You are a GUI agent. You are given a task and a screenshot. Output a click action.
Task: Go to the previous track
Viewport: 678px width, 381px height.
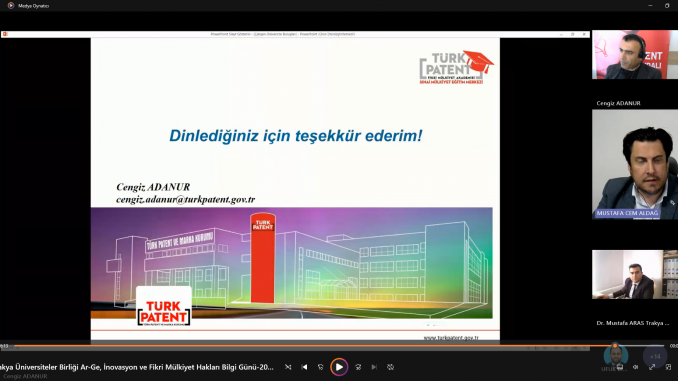[304, 367]
